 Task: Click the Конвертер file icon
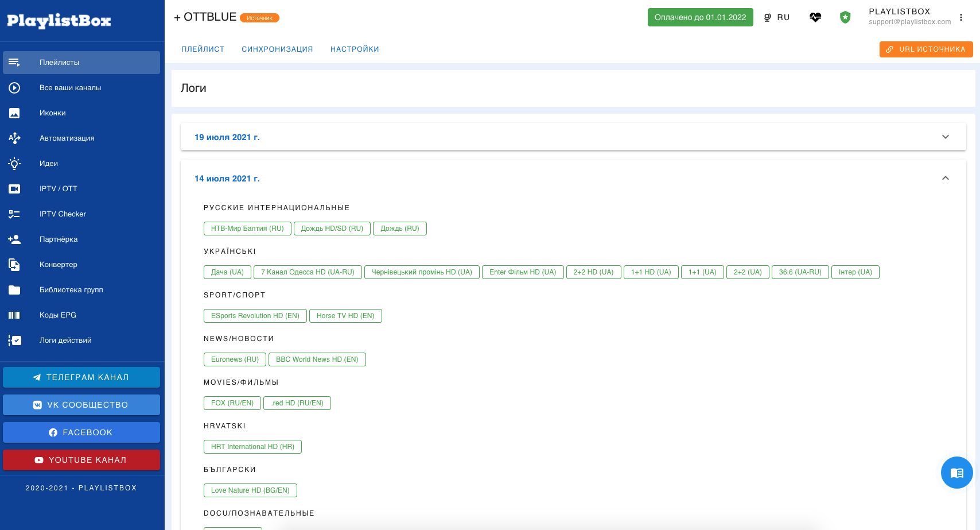pyautogui.click(x=14, y=265)
